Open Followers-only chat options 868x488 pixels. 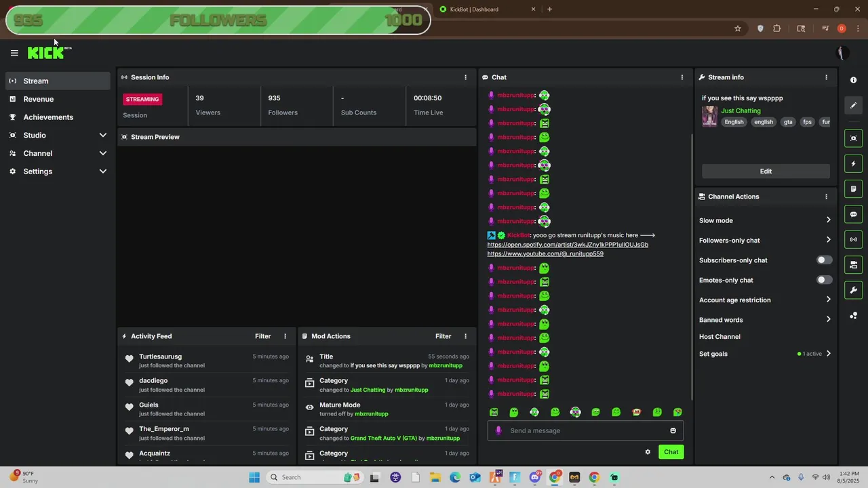765,240
